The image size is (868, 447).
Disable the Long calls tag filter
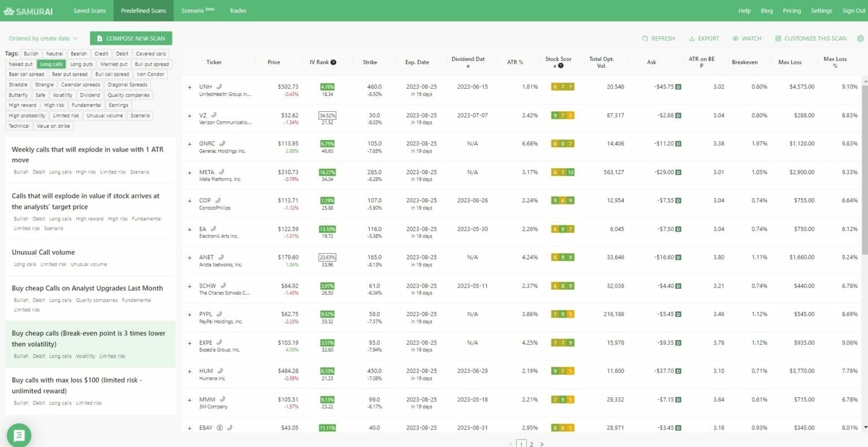(x=51, y=64)
